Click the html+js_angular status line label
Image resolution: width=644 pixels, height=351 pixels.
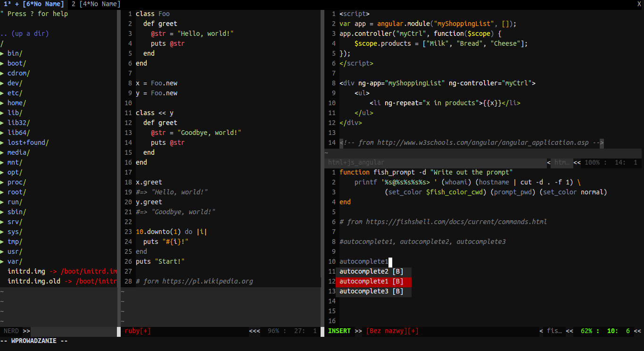click(x=356, y=162)
